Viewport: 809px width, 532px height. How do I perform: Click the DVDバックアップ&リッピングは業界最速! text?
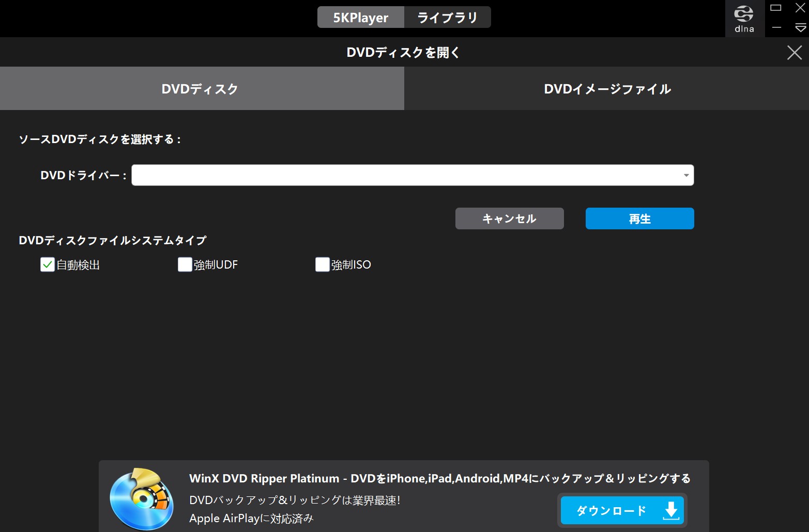tap(295, 500)
